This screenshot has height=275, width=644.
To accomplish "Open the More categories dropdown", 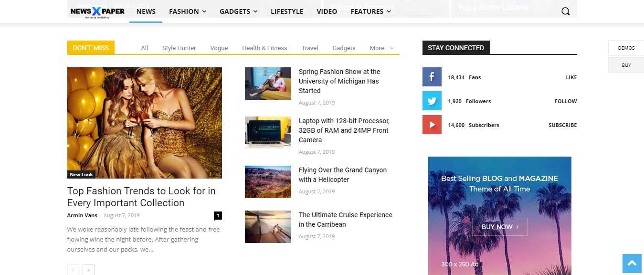I will coord(381,48).
